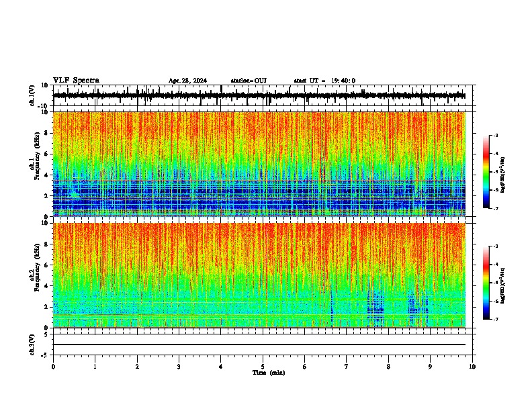This screenshot has height=411, width=532.
Task: Click the time axis tick label "5"
Action: [263, 367]
